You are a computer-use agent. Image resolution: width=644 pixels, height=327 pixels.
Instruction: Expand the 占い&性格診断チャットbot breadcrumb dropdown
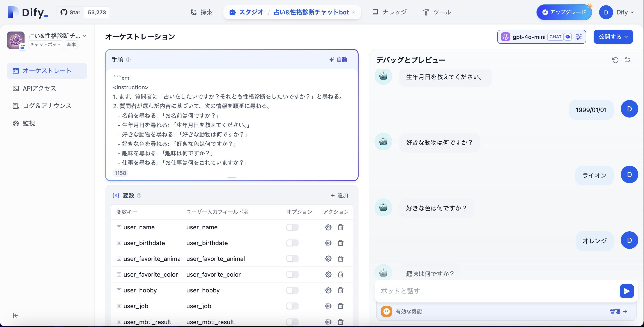(x=353, y=12)
